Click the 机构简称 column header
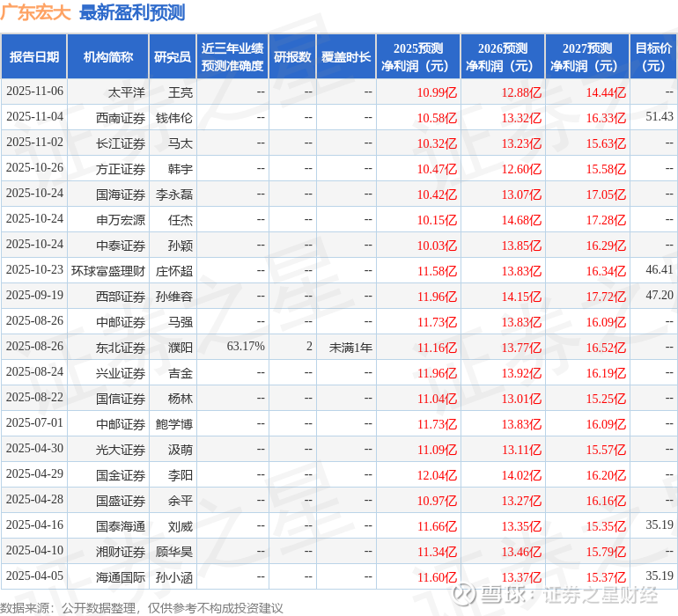Viewport: 678px width, 616px height. pyautogui.click(x=108, y=56)
